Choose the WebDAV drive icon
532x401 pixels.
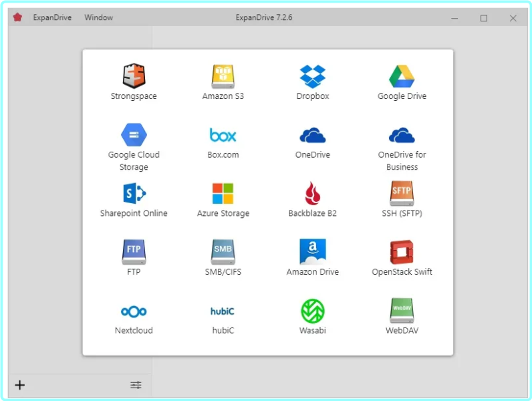pos(402,310)
